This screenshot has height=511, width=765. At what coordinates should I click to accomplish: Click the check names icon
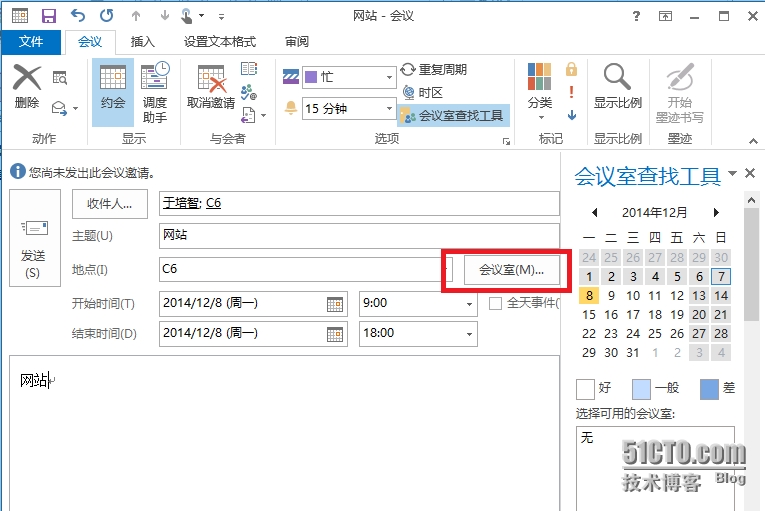coord(249,92)
